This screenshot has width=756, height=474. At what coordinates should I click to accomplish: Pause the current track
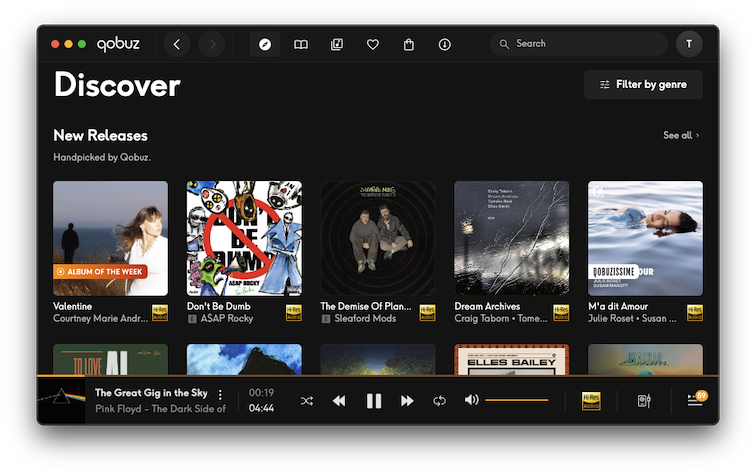(374, 400)
